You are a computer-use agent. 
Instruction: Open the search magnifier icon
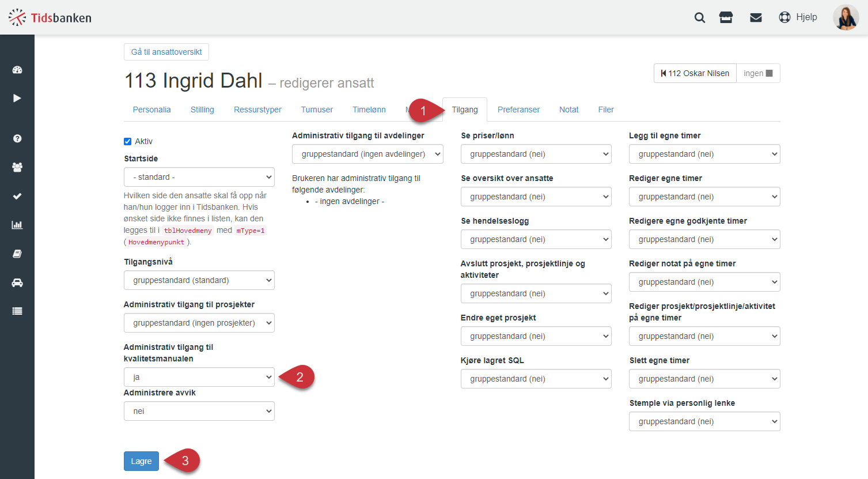[699, 17]
